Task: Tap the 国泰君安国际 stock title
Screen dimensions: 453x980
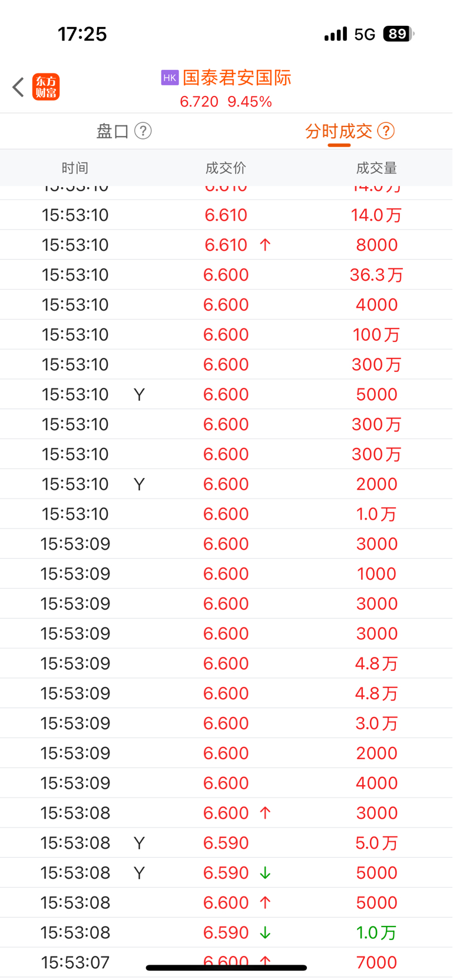Action: point(237,78)
